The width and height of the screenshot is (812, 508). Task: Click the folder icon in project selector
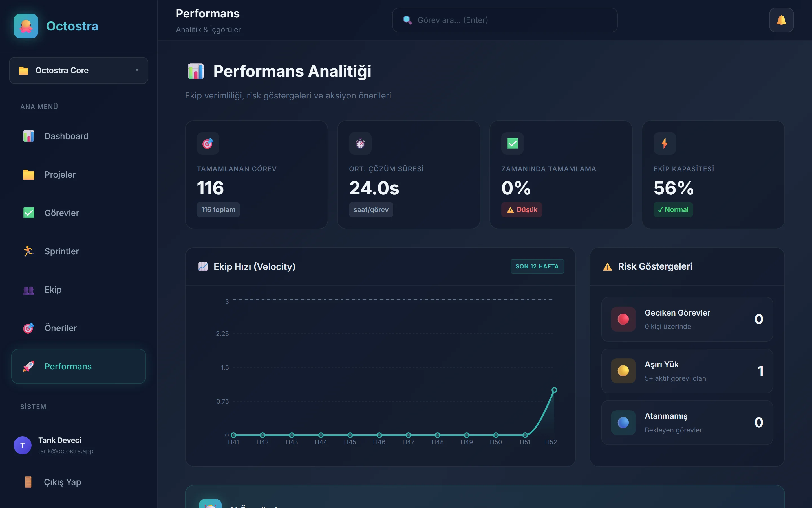23,71
